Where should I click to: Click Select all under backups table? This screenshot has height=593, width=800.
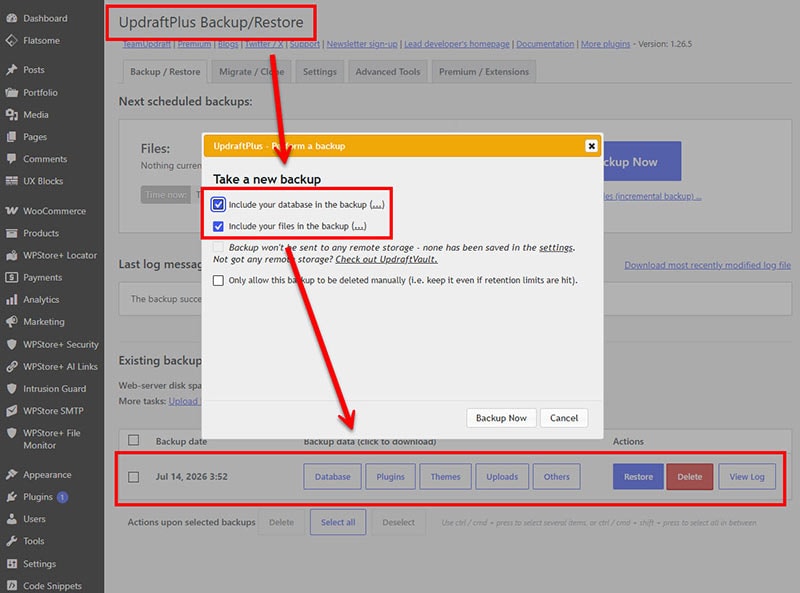click(x=338, y=522)
